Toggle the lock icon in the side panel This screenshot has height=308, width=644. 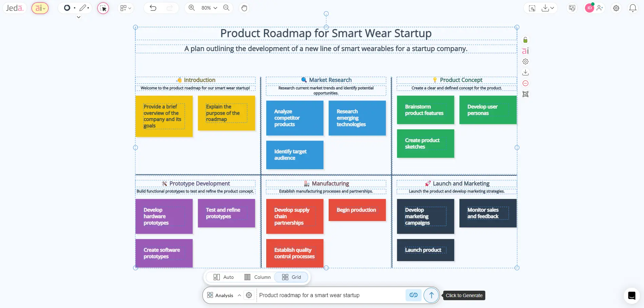[525, 40]
